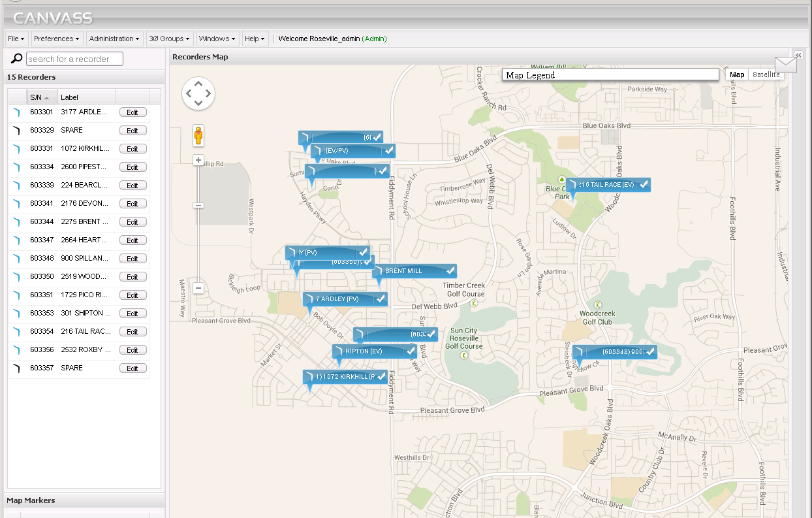Switch to the Satellite map view tab
Image resolution: width=812 pixels, height=518 pixels.
click(x=765, y=74)
